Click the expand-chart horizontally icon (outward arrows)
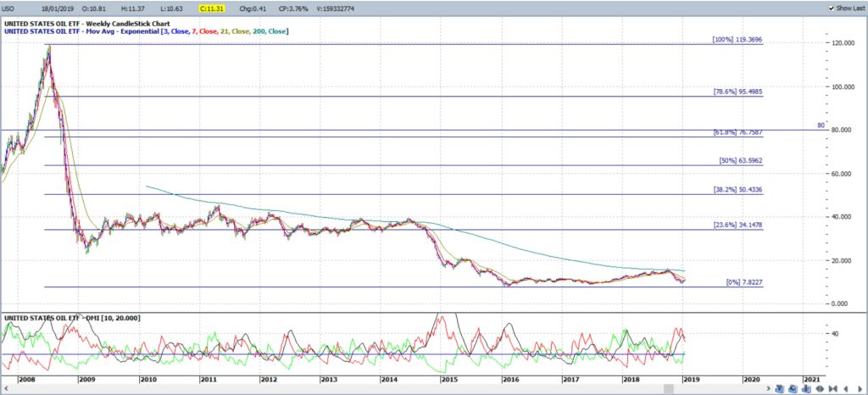Viewport: 868px width, 395px height. point(820,388)
